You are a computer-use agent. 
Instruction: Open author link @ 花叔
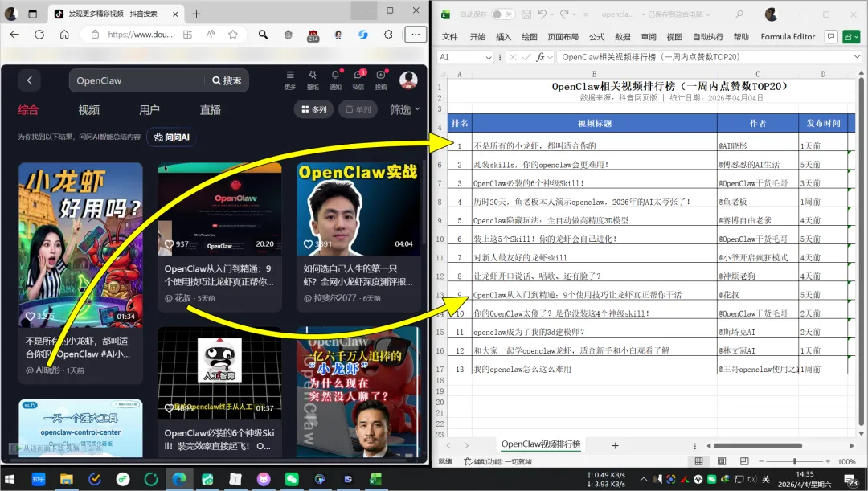point(178,298)
